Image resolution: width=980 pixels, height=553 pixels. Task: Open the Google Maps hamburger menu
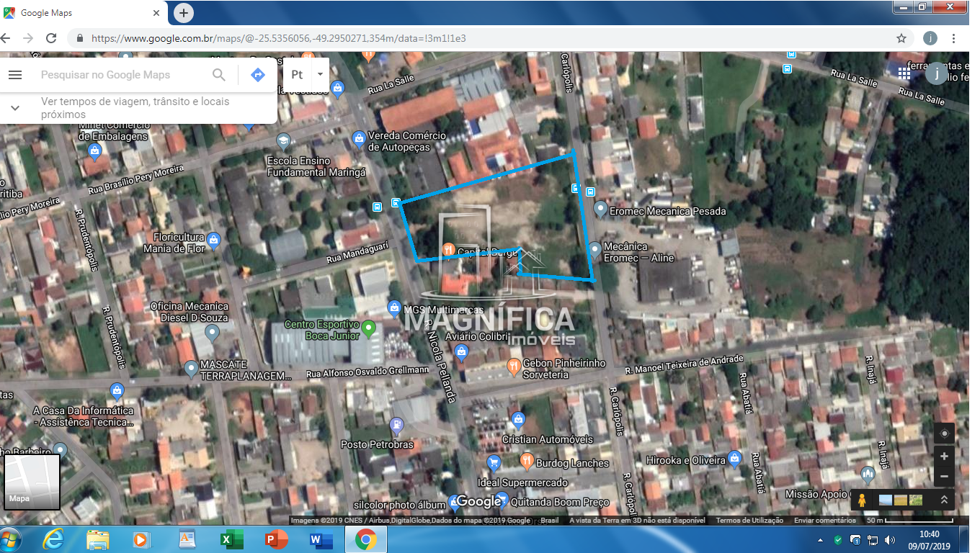(x=15, y=75)
